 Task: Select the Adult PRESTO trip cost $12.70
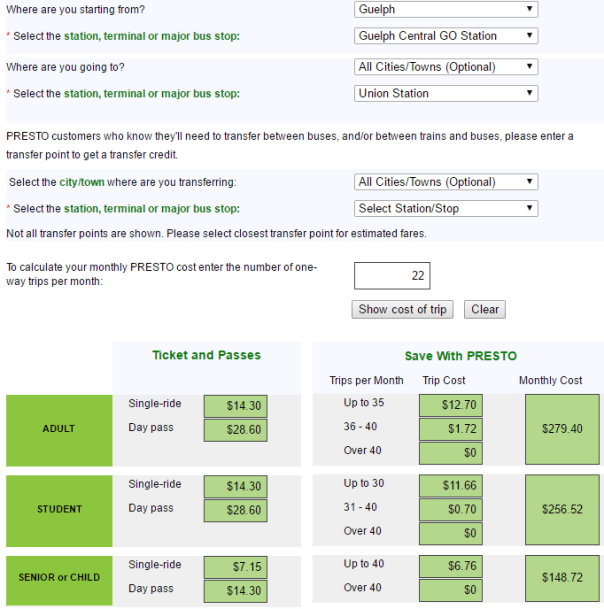[x=451, y=405]
